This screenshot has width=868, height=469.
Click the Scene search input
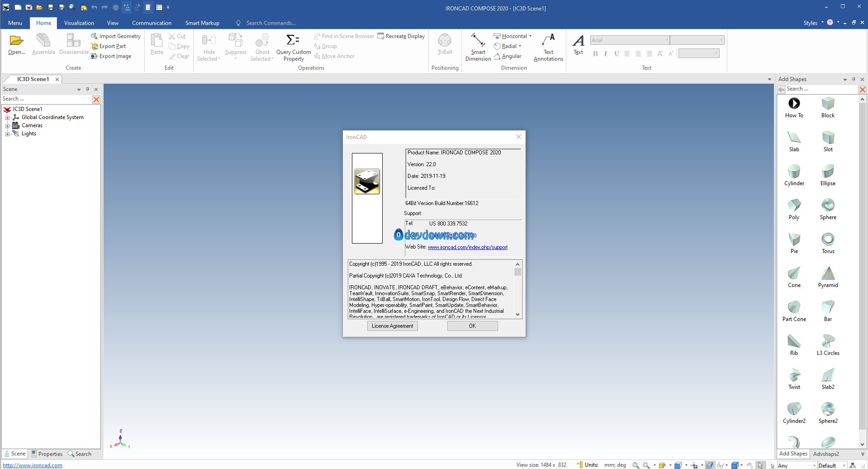coord(46,99)
